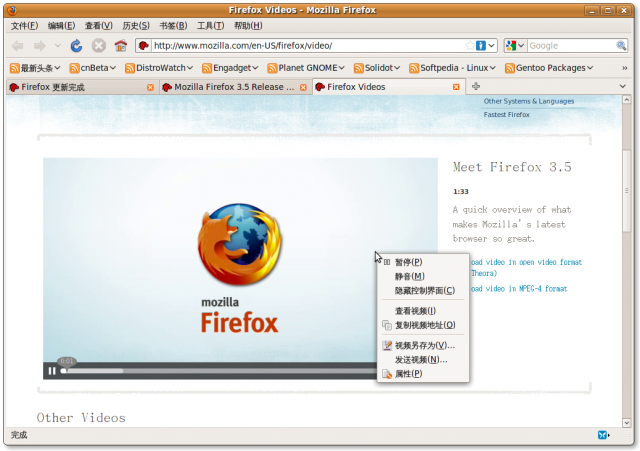The width and height of the screenshot is (640, 451).
Task: Open the 最新头条 feed bookmark
Action: tap(35, 68)
